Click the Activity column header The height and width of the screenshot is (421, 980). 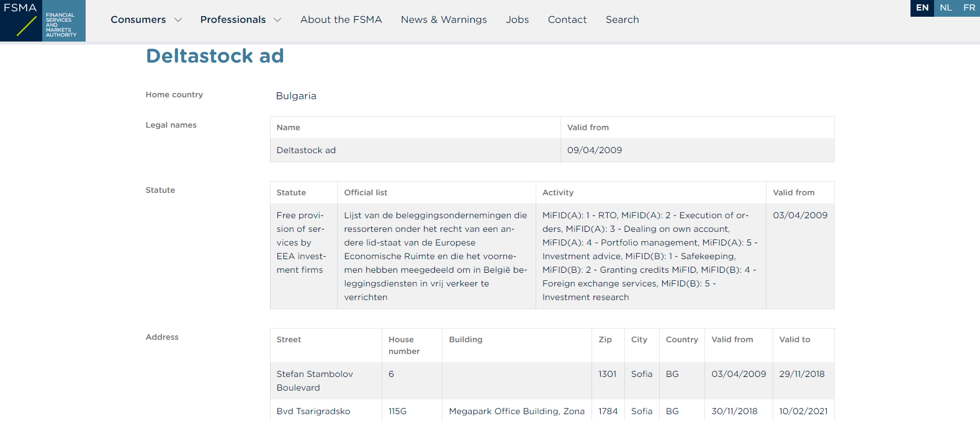[x=651, y=193]
